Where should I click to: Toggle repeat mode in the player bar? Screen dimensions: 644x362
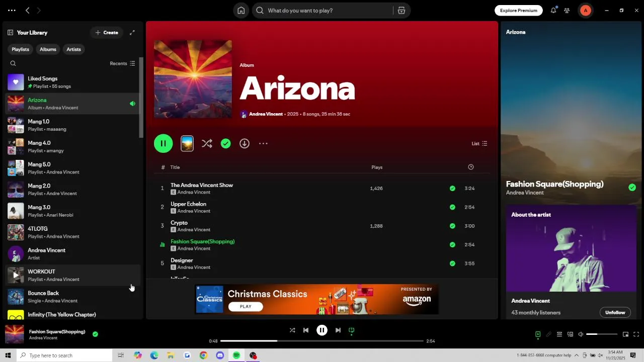(352, 330)
